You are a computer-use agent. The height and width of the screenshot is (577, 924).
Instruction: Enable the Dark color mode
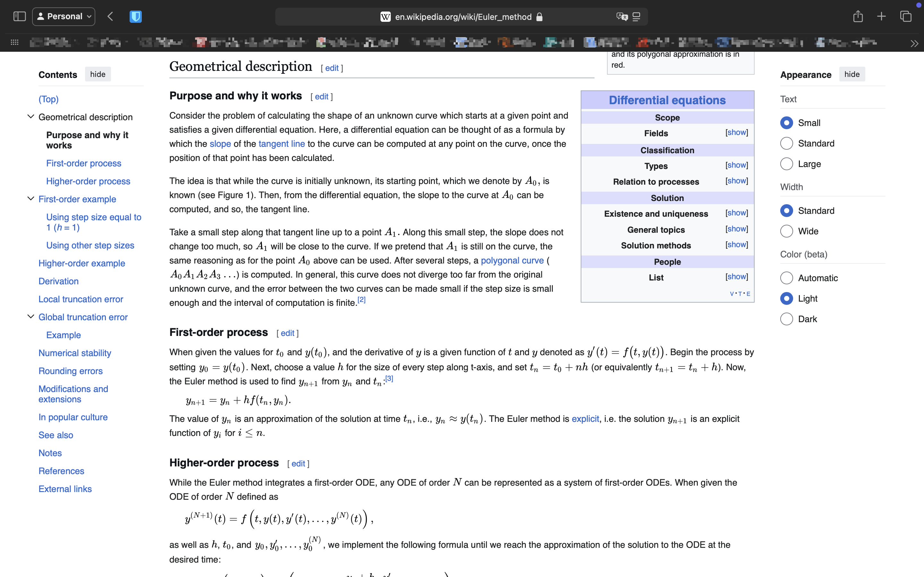[787, 319]
